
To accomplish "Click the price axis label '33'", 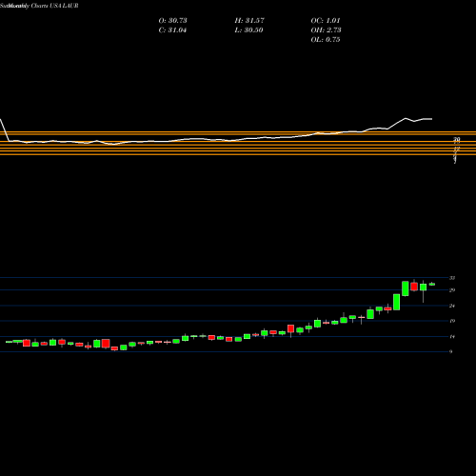I will click(x=452, y=278).
